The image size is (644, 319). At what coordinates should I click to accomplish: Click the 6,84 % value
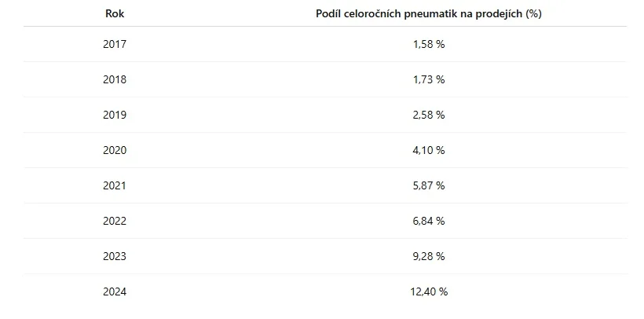tap(429, 221)
